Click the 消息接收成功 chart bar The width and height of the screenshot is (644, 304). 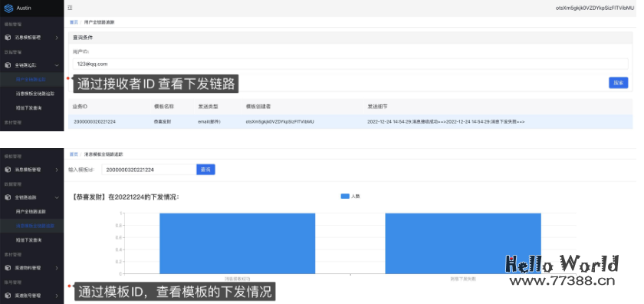point(238,243)
